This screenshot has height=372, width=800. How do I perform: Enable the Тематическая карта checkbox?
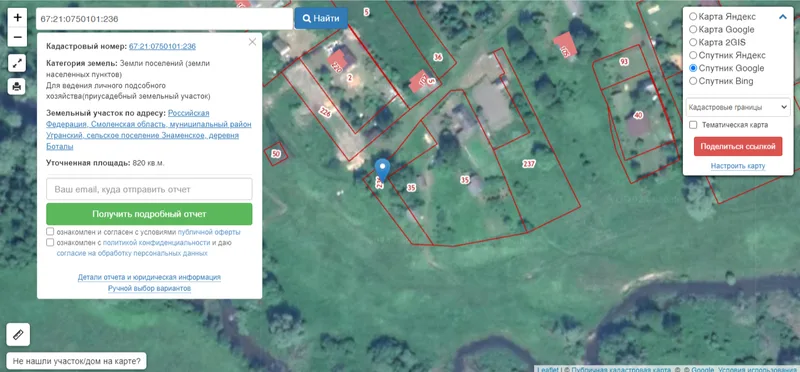pos(693,125)
